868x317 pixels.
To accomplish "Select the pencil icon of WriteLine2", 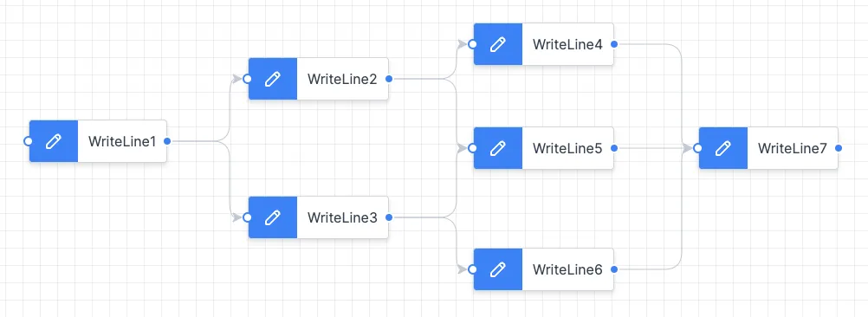I will tap(272, 79).
